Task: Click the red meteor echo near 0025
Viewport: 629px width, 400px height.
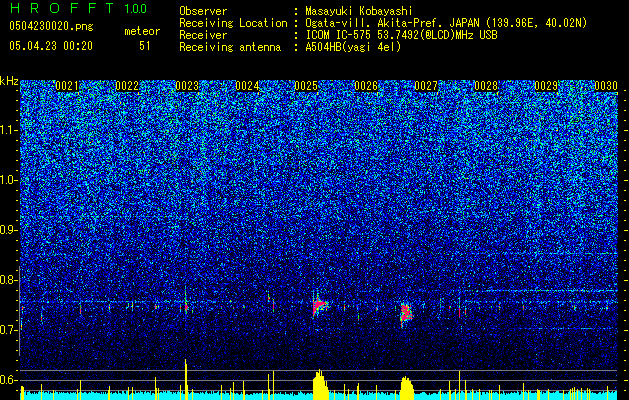Action: pyautogui.click(x=319, y=307)
